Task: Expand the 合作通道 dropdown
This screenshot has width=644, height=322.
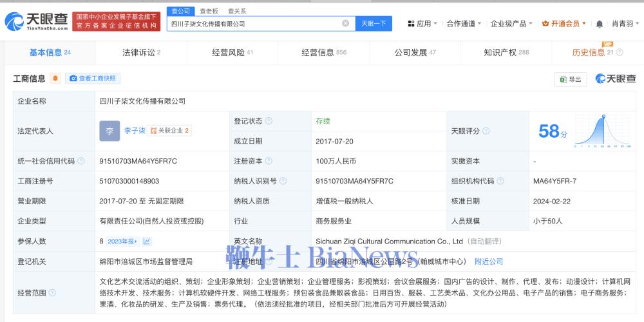Action: 464,24
